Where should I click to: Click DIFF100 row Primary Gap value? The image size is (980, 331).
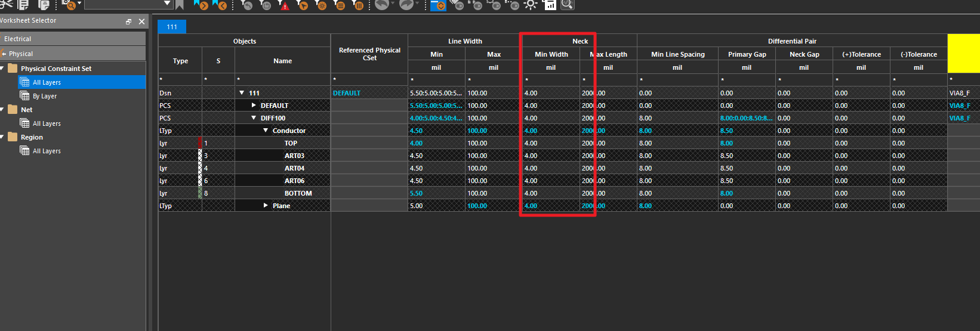[x=747, y=118]
